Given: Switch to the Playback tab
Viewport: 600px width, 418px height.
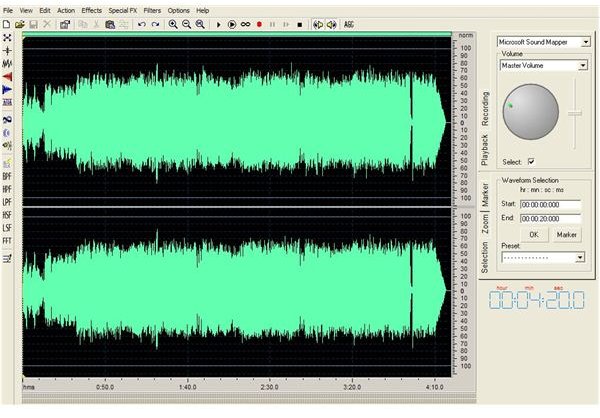Looking at the screenshot, I should point(485,150).
